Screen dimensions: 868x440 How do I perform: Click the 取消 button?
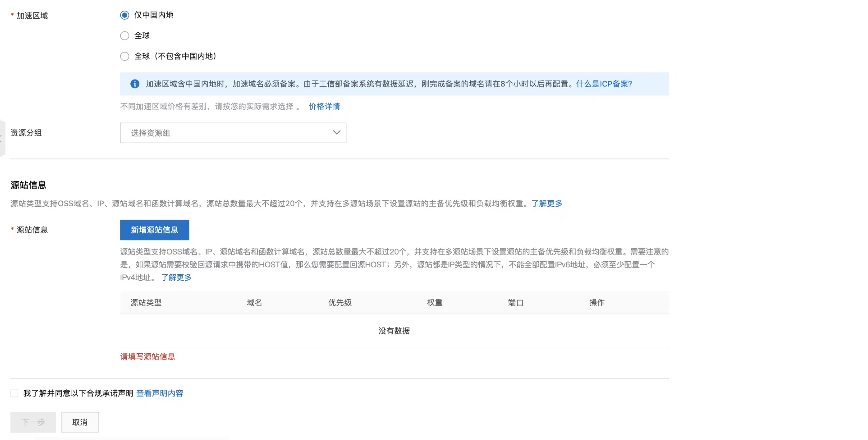click(x=80, y=422)
